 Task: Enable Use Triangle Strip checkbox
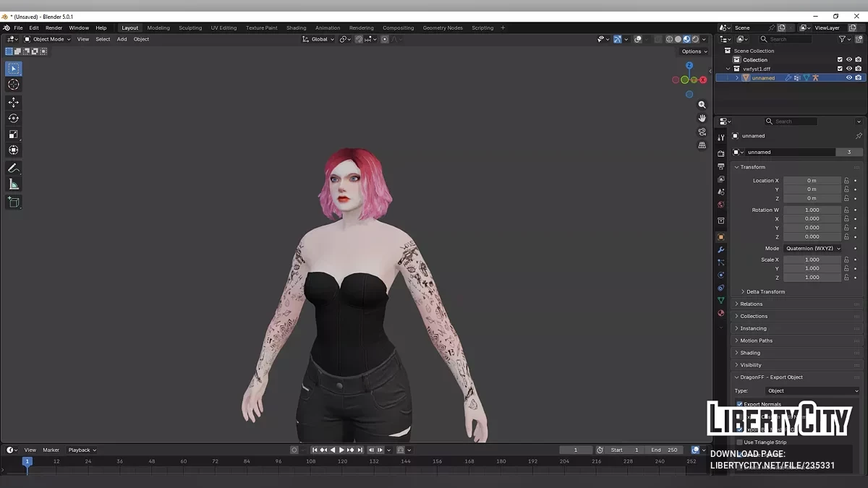point(739,442)
